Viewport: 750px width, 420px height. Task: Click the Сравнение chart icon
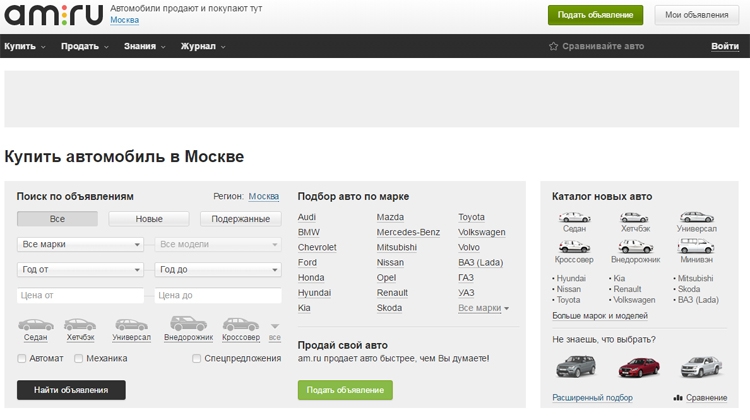pos(678,398)
